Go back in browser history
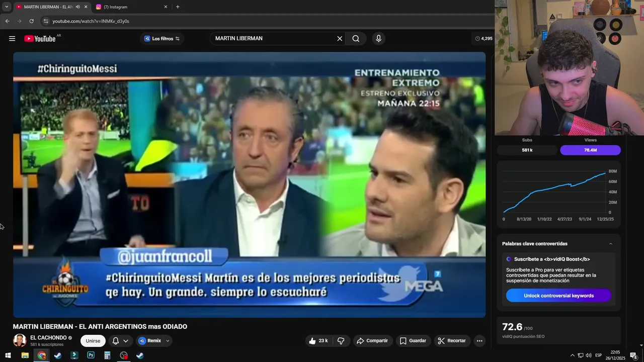 coord(7,21)
